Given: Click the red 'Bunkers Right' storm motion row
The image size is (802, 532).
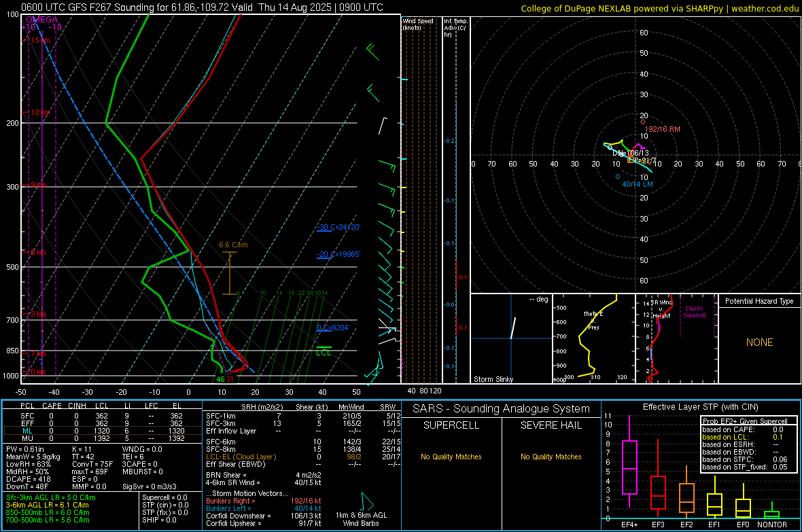Looking at the screenshot, I should pyautogui.click(x=264, y=501).
